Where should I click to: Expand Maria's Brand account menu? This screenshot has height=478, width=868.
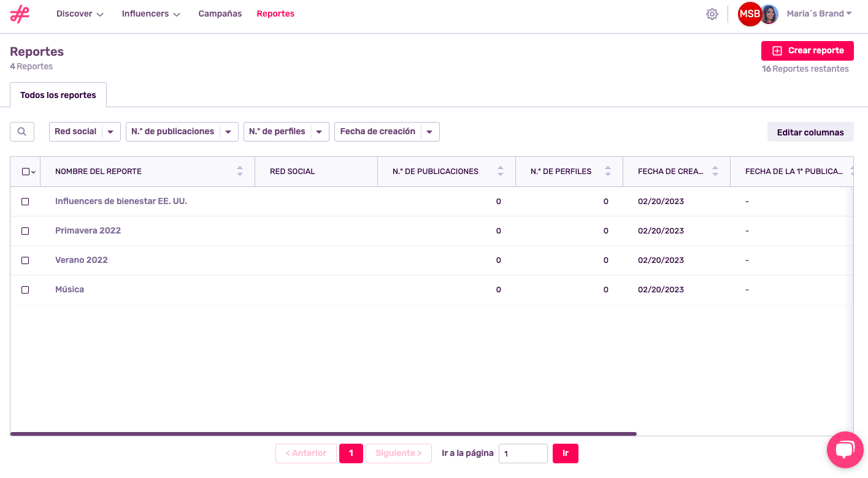pyautogui.click(x=819, y=14)
